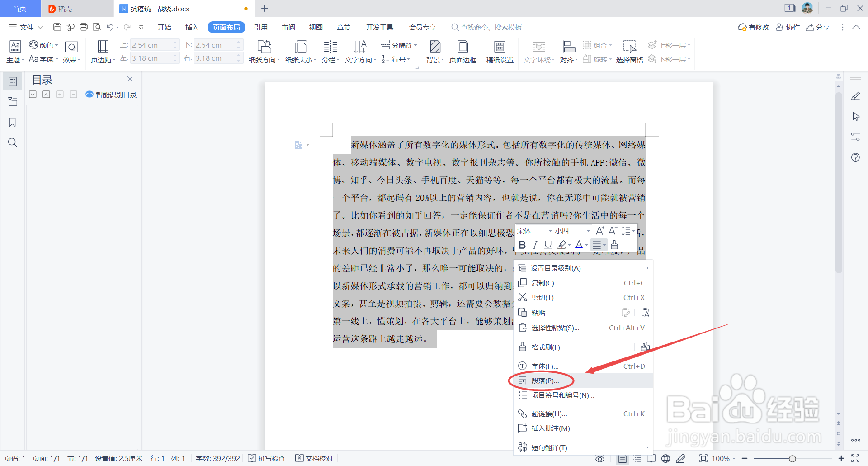This screenshot has height=466, width=868.
Task: Open 页面边框 page border
Action: click(463, 52)
